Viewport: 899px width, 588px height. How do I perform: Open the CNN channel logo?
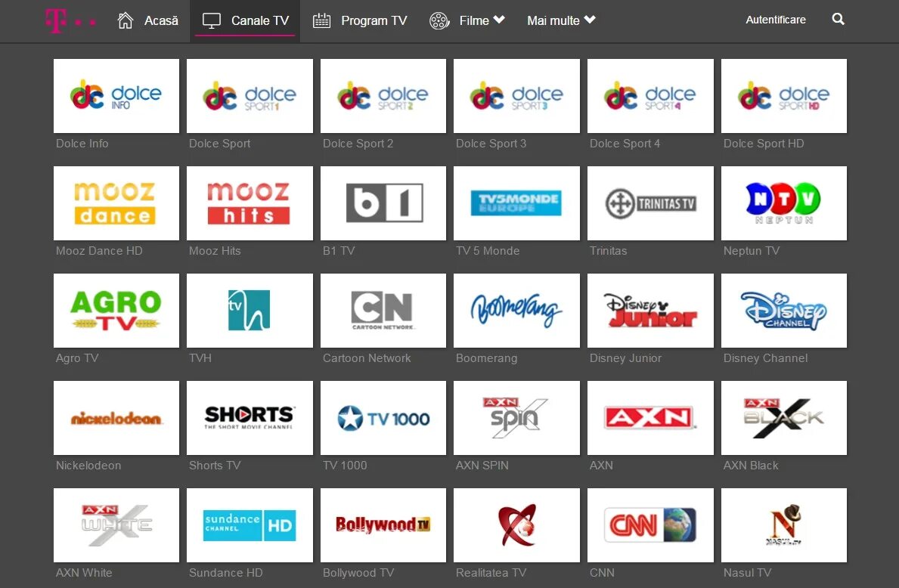650,525
